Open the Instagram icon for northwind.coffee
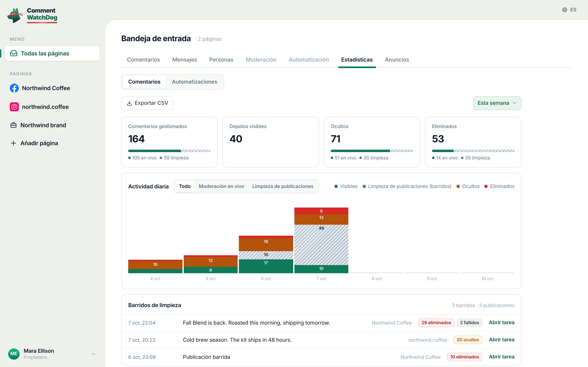588x367 pixels. (14, 107)
